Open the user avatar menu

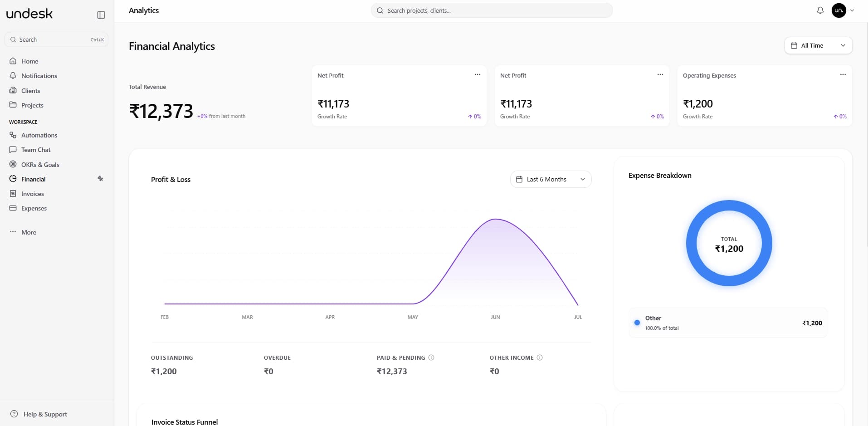click(839, 10)
